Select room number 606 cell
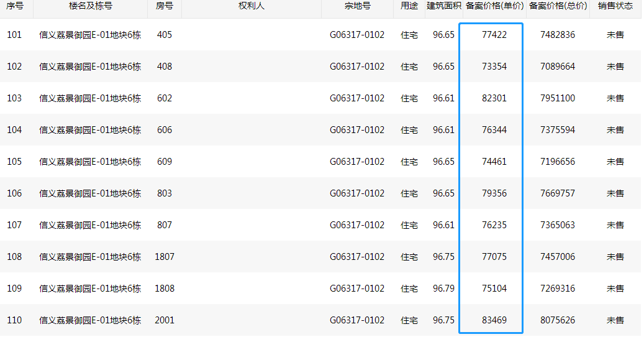The image size is (644, 342). 165,130
